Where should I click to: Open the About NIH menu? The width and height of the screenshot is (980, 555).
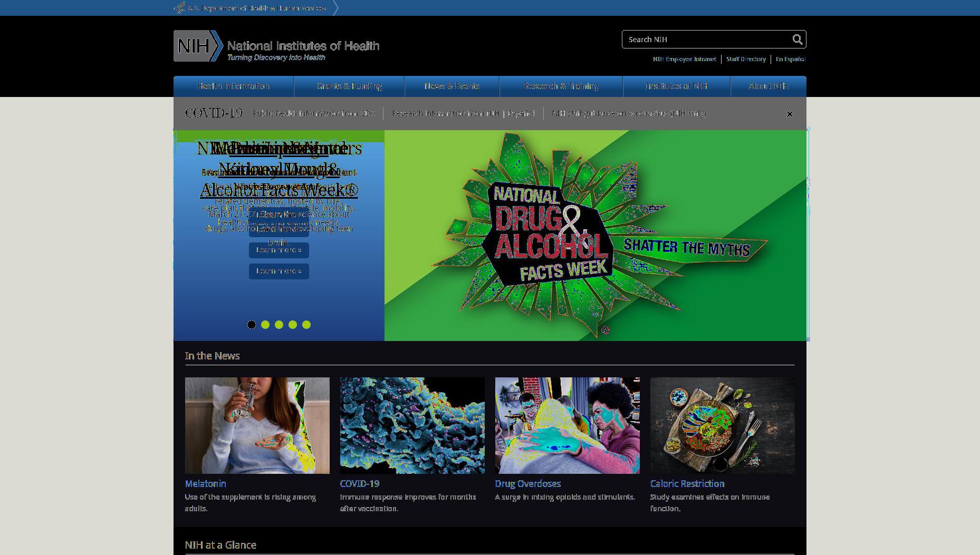768,86
